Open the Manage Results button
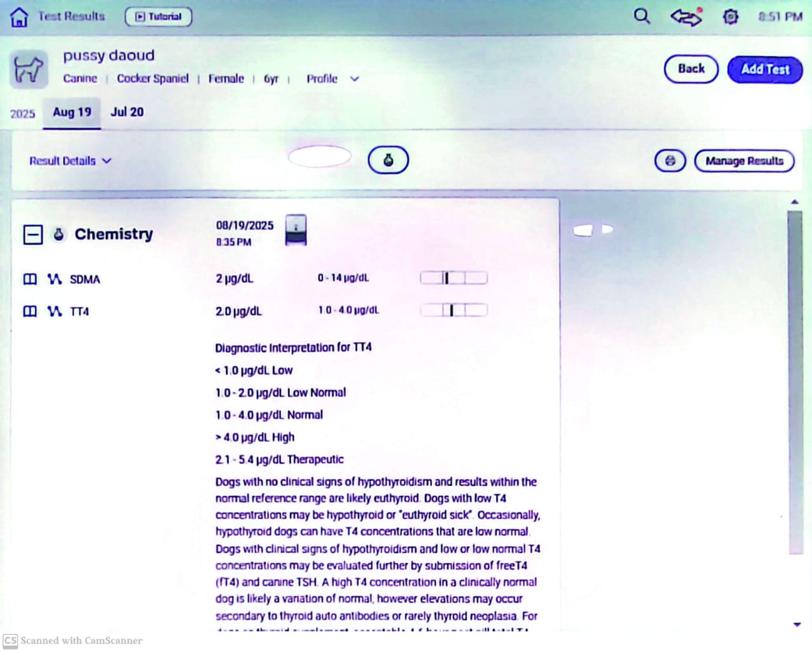The height and width of the screenshot is (652, 812). click(744, 161)
